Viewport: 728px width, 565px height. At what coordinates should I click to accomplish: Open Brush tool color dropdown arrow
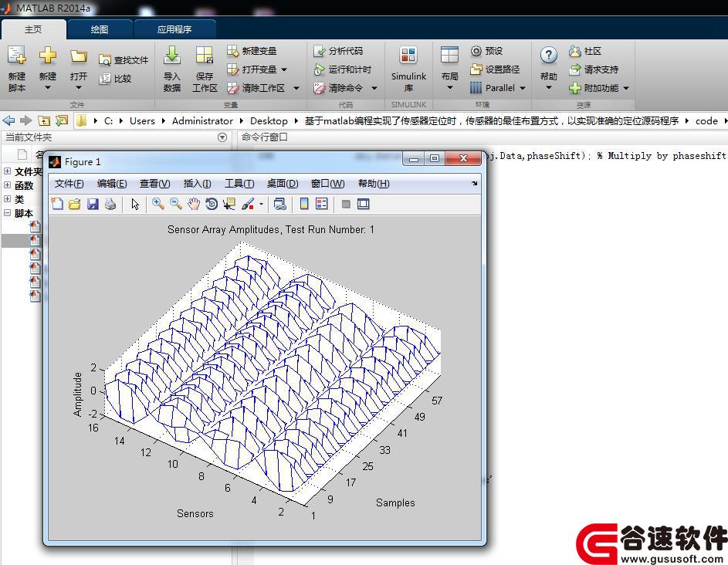point(262,205)
